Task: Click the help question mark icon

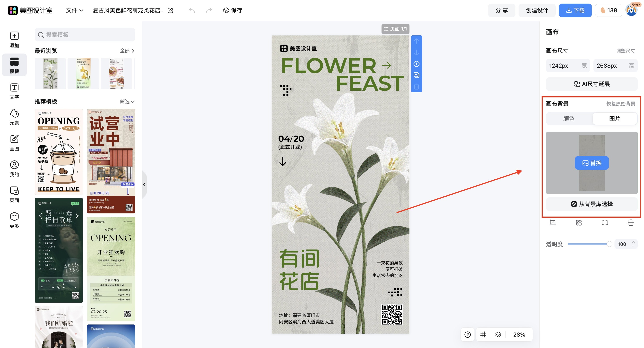Action: pos(467,335)
